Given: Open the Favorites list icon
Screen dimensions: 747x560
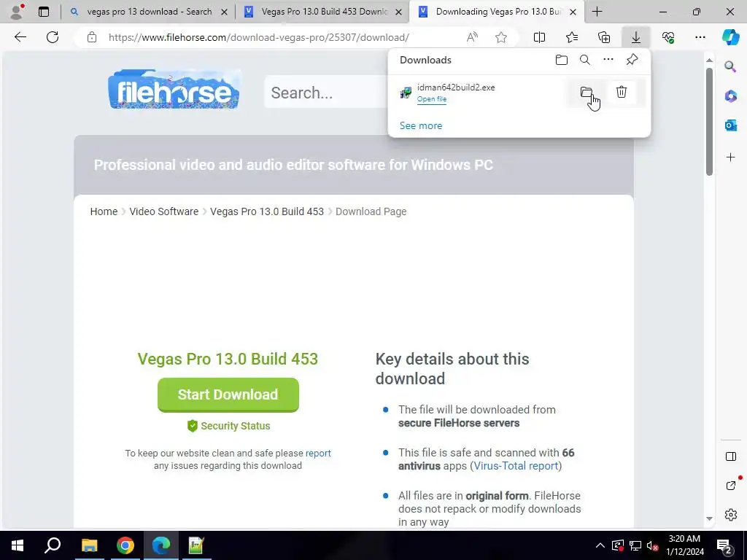Looking at the screenshot, I should click(x=572, y=37).
